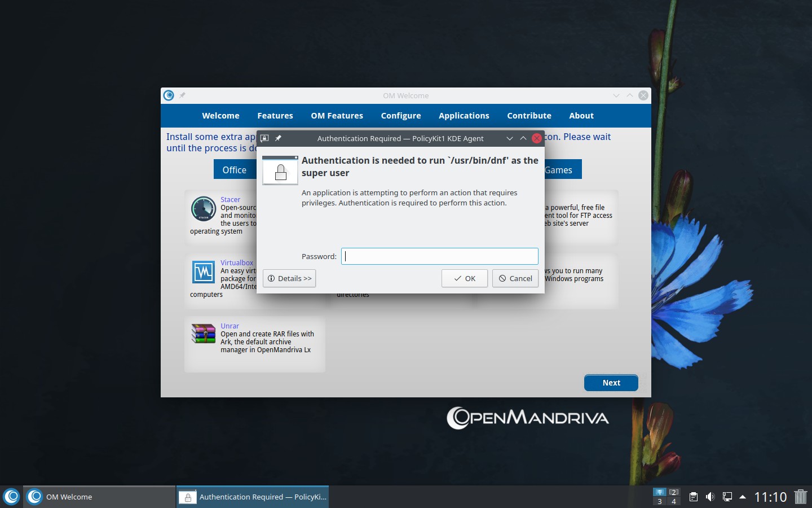This screenshot has height=508, width=812.
Task: Open the OM Features tab
Action: [x=337, y=116]
